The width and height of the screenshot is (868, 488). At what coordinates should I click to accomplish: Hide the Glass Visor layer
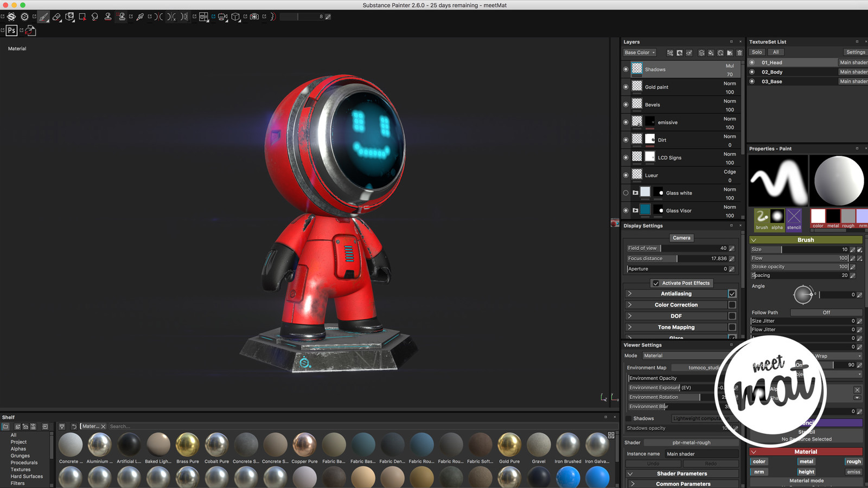626,210
